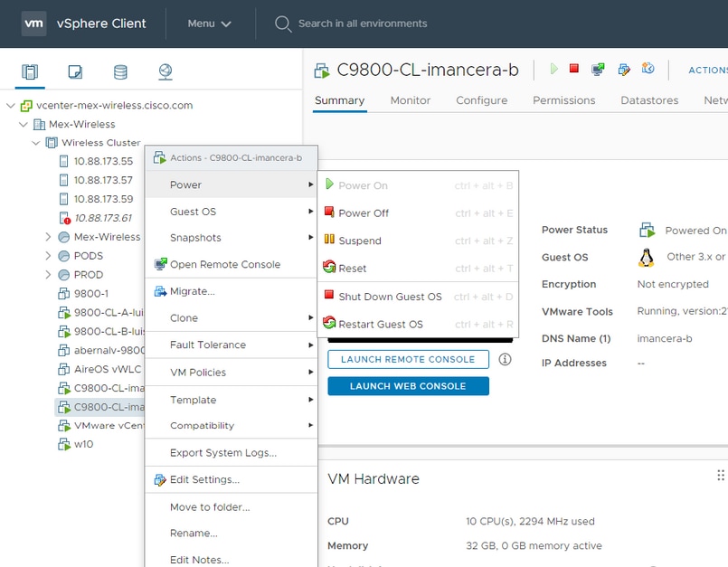Choose VM Policies in context menu
Viewport: 728px width, 567px height.
click(x=232, y=373)
